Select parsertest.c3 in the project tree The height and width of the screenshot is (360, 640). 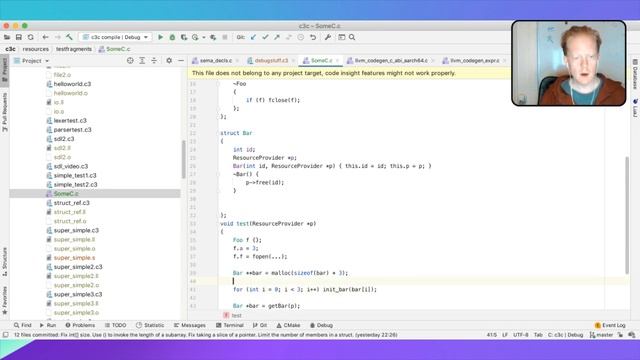72,130
